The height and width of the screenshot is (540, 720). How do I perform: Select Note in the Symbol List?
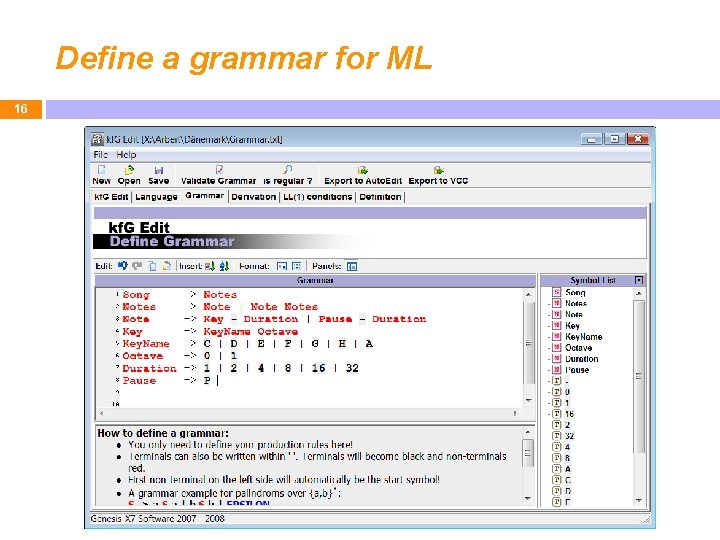pos(574,315)
